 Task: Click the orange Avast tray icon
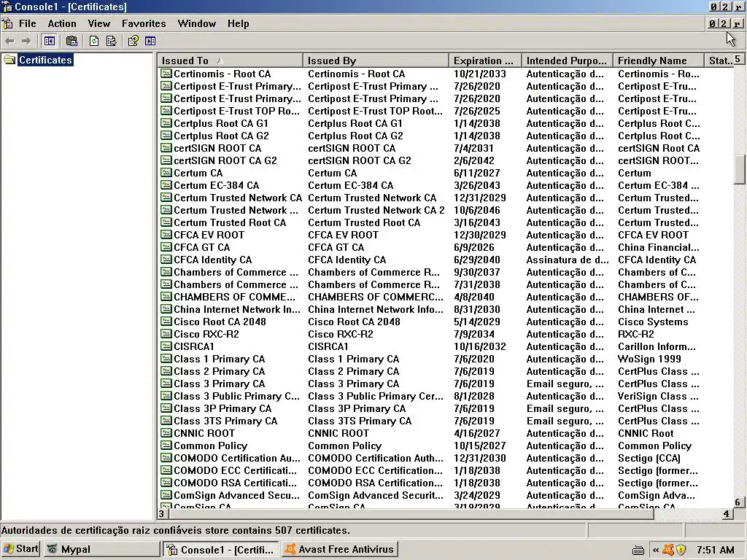(668, 550)
